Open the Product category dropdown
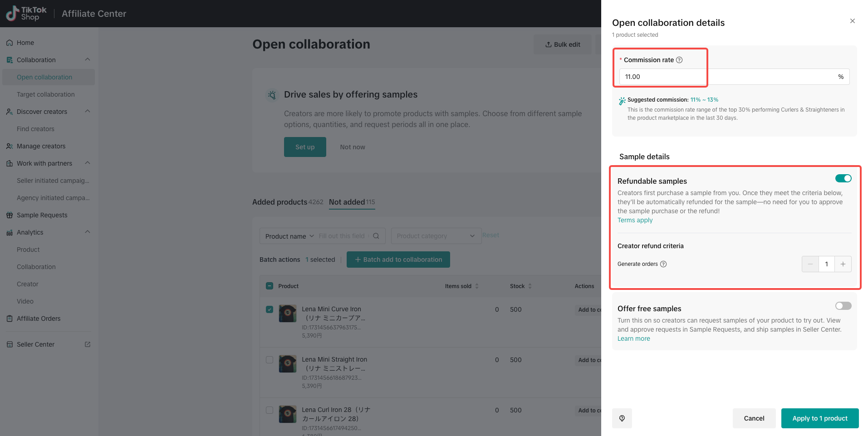Screen dimensions: 868x436 click(436, 236)
